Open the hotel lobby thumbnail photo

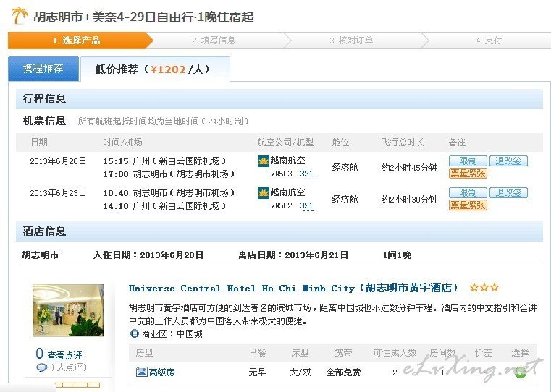pyautogui.click(x=69, y=310)
